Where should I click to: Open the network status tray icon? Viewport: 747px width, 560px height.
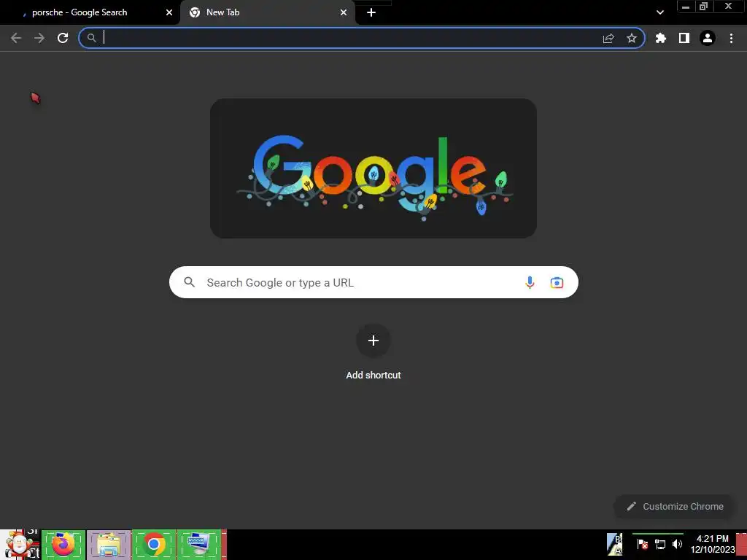point(660,544)
